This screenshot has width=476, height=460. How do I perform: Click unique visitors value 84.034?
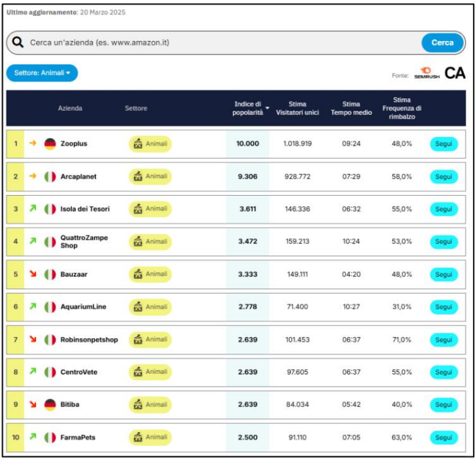click(x=298, y=405)
